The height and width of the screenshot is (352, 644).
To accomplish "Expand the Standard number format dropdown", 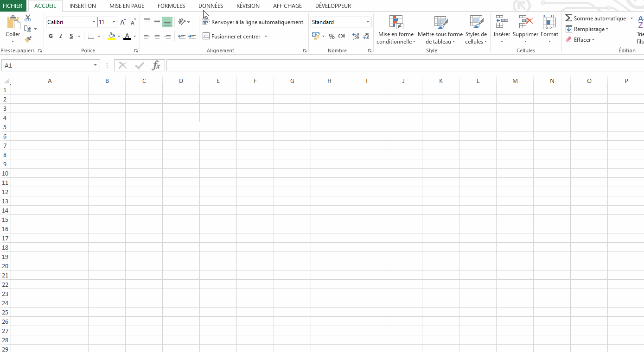I will (x=368, y=22).
